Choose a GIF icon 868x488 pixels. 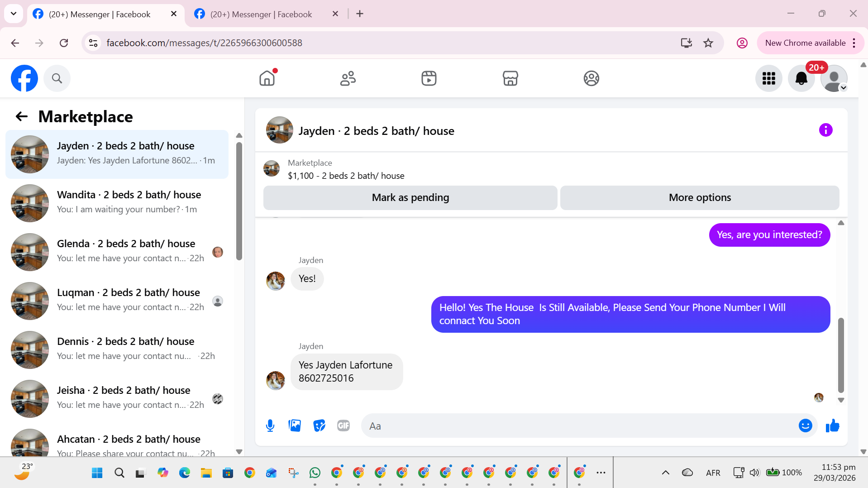click(343, 426)
